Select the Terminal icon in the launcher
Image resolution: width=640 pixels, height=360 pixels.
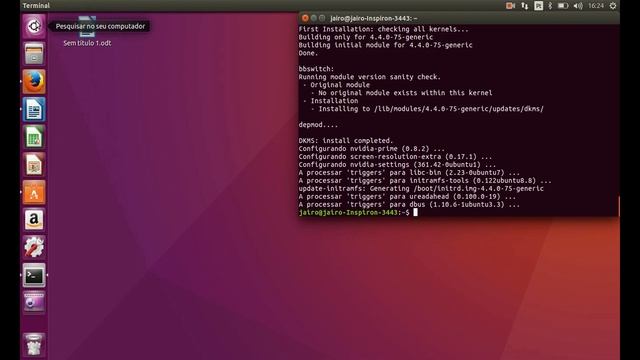(34, 275)
